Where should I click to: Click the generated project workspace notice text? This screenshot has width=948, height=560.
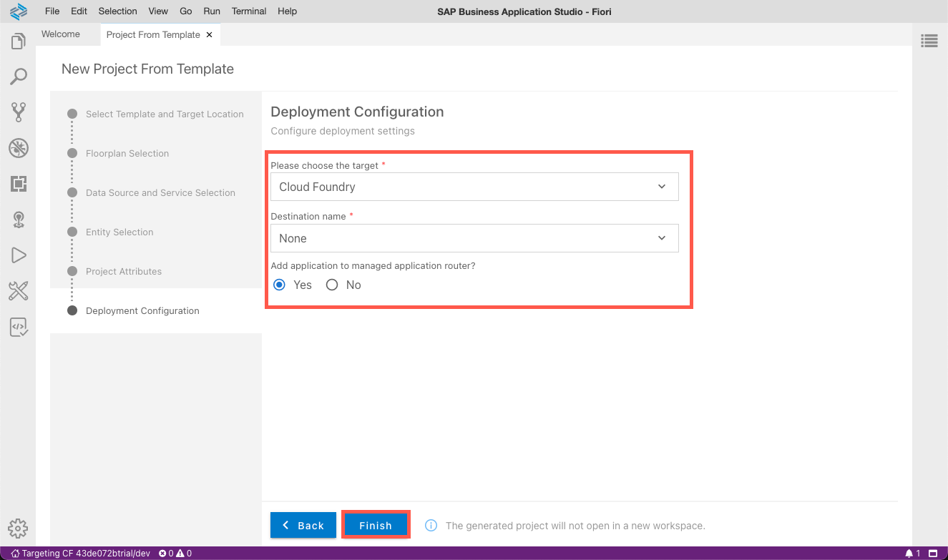[x=575, y=526]
